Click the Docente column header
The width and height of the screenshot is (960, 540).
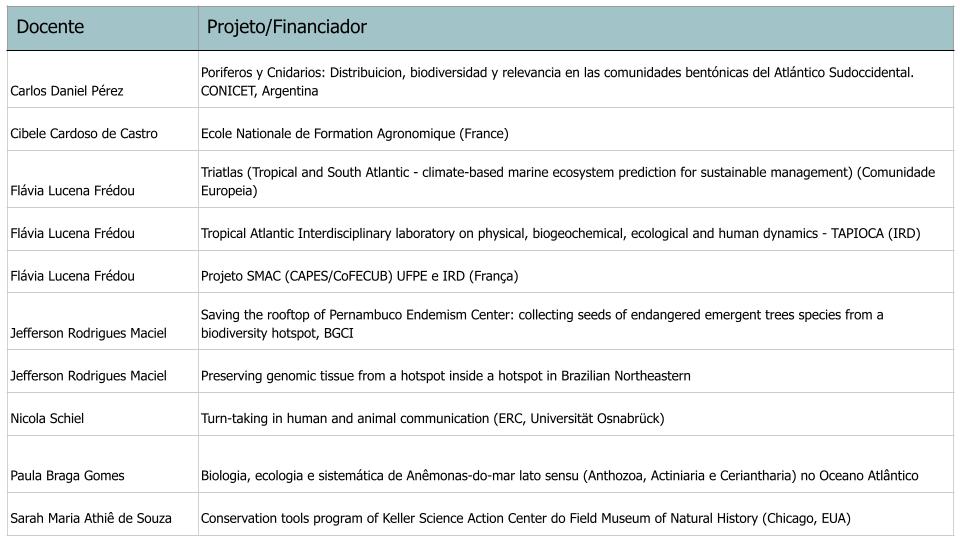(x=50, y=28)
